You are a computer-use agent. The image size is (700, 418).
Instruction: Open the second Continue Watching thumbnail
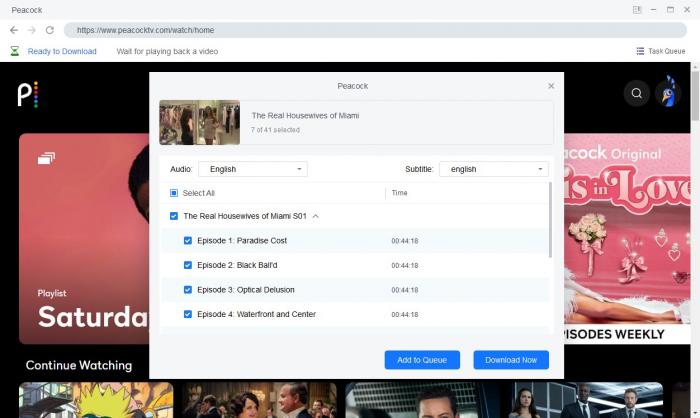(x=259, y=400)
